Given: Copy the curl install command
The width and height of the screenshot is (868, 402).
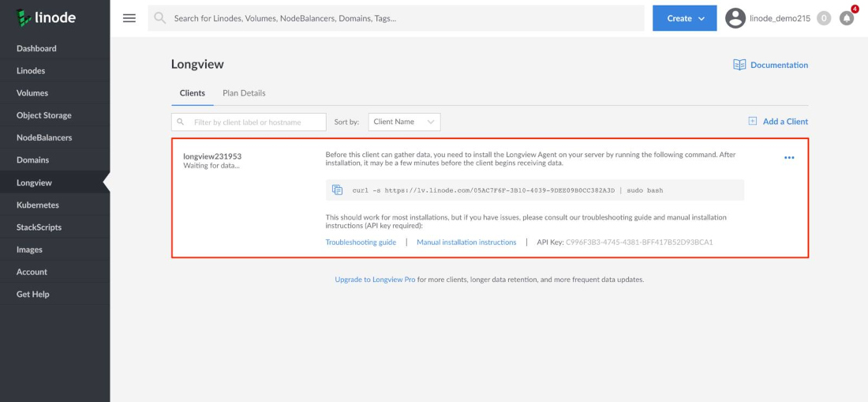Looking at the screenshot, I should (337, 190).
